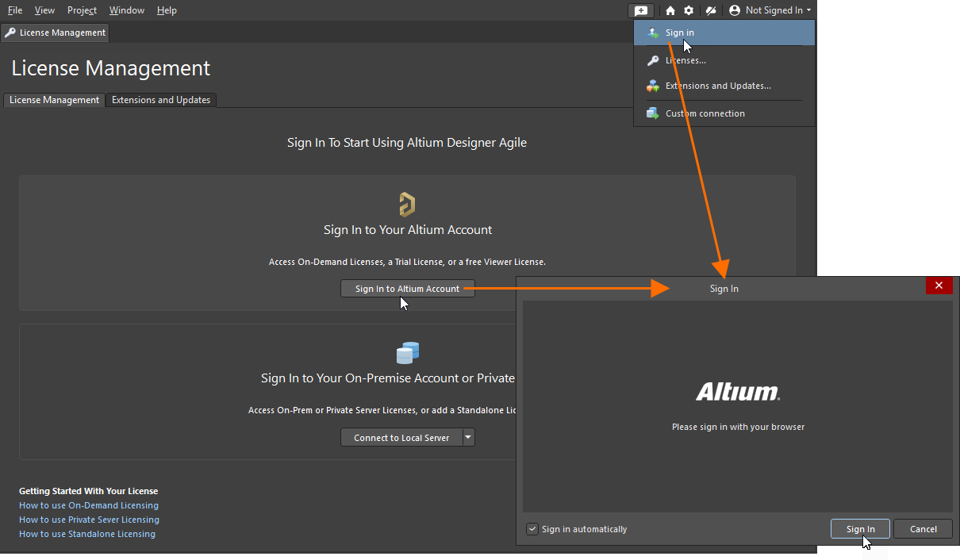Click the colored cubes icon beside Extensions and Updates

(652, 86)
